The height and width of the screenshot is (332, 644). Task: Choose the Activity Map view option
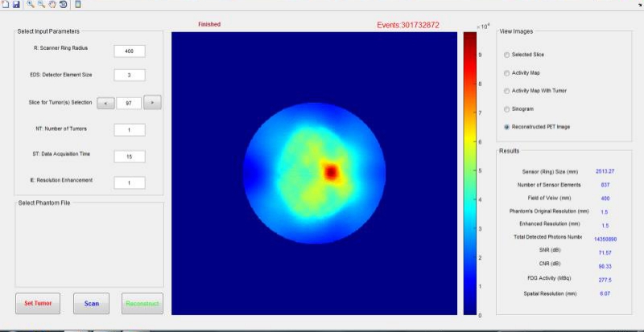(x=506, y=72)
